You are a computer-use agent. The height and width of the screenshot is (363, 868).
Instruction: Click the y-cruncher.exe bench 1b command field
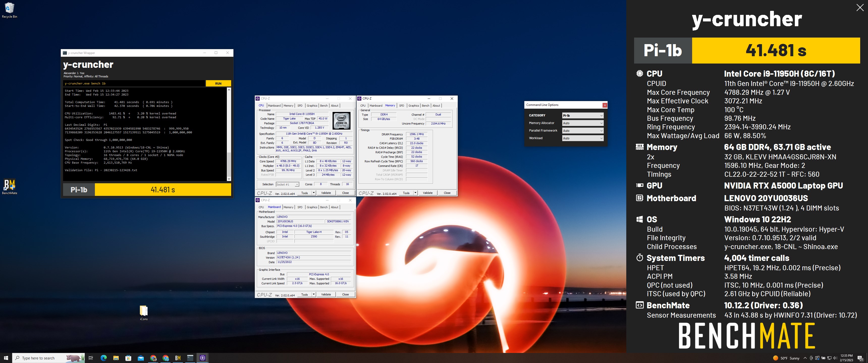click(134, 83)
